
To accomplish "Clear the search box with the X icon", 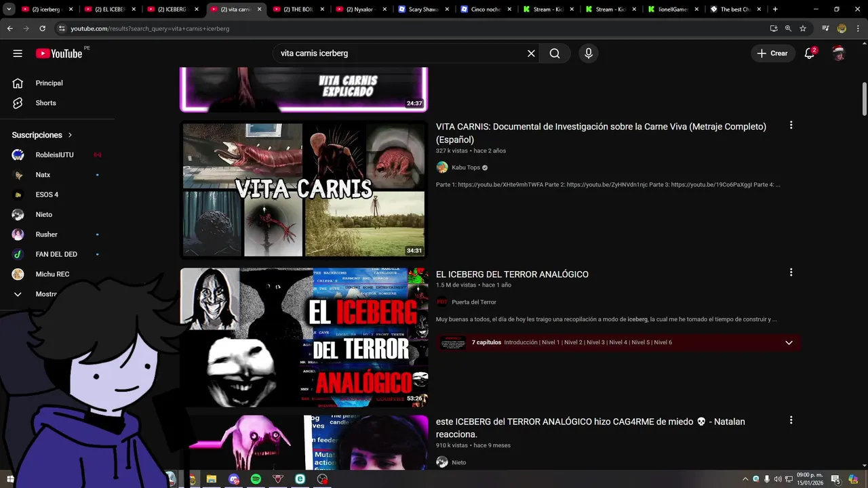I will point(531,54).
